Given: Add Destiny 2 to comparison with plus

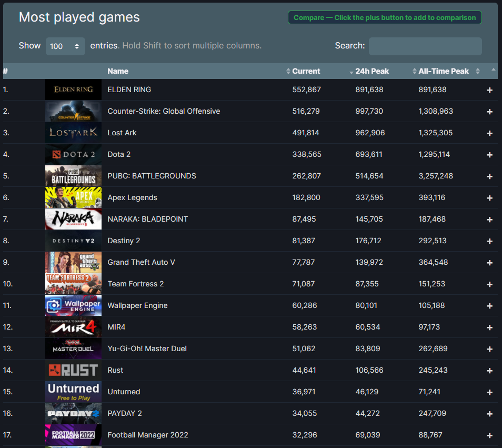Looking at the screenshot, I should tap(489, 241).
